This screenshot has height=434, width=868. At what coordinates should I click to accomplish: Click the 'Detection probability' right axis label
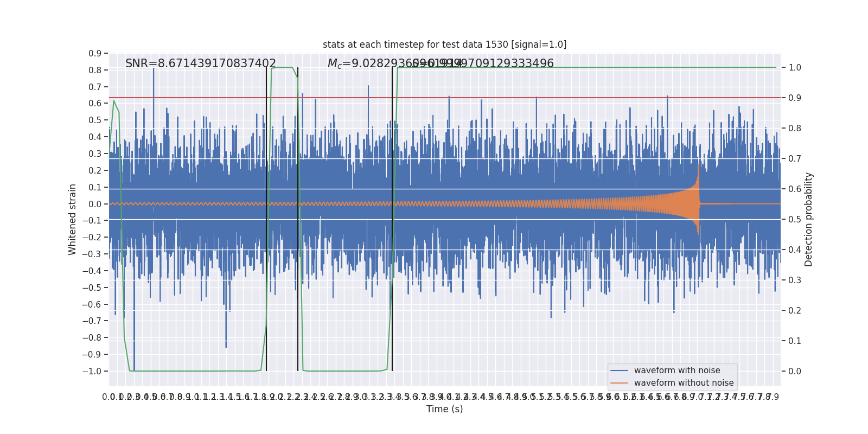(x=809, y=219)
